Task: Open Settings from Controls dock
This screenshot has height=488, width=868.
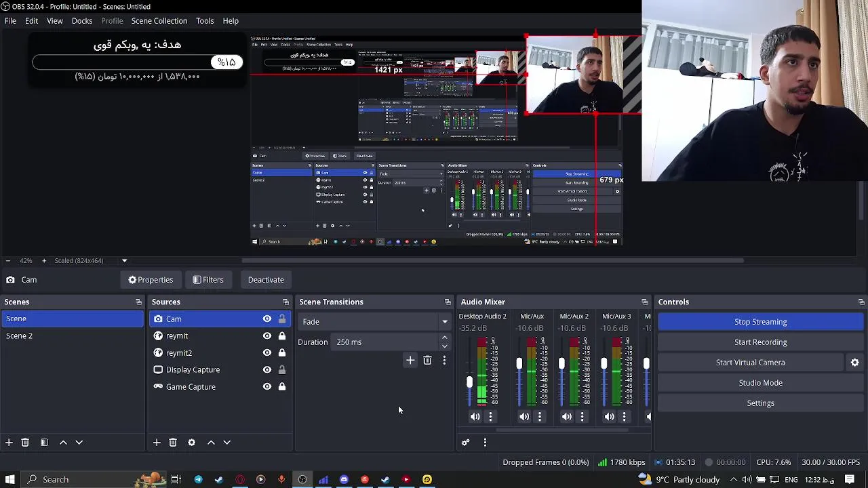Action: click(x=761, y=403)
